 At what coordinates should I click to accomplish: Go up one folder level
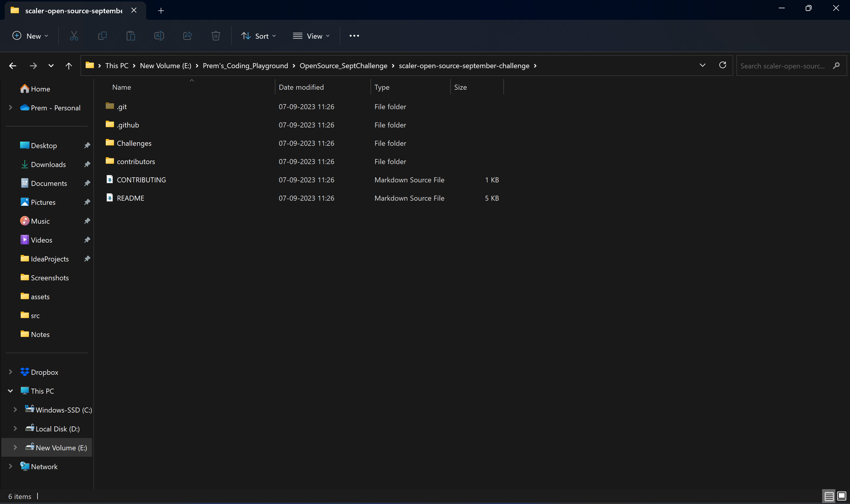click(69, 66)
